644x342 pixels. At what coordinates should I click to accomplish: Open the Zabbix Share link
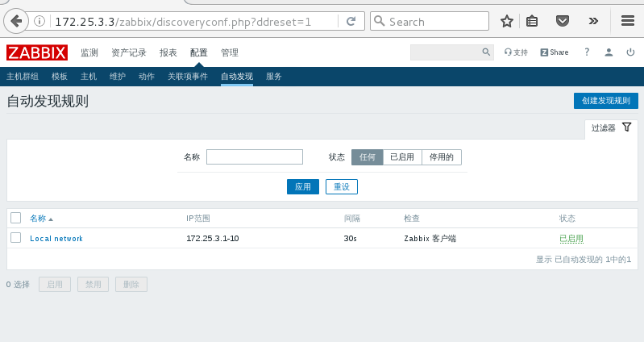555,52
